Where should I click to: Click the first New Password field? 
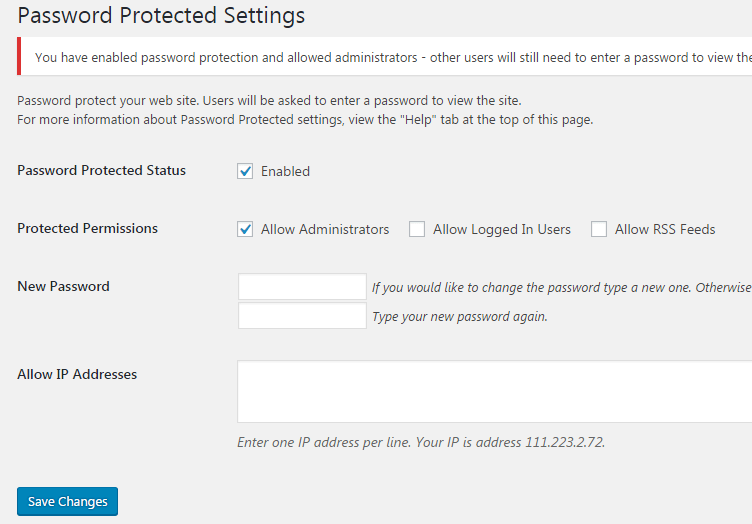[x=302, y=287]
